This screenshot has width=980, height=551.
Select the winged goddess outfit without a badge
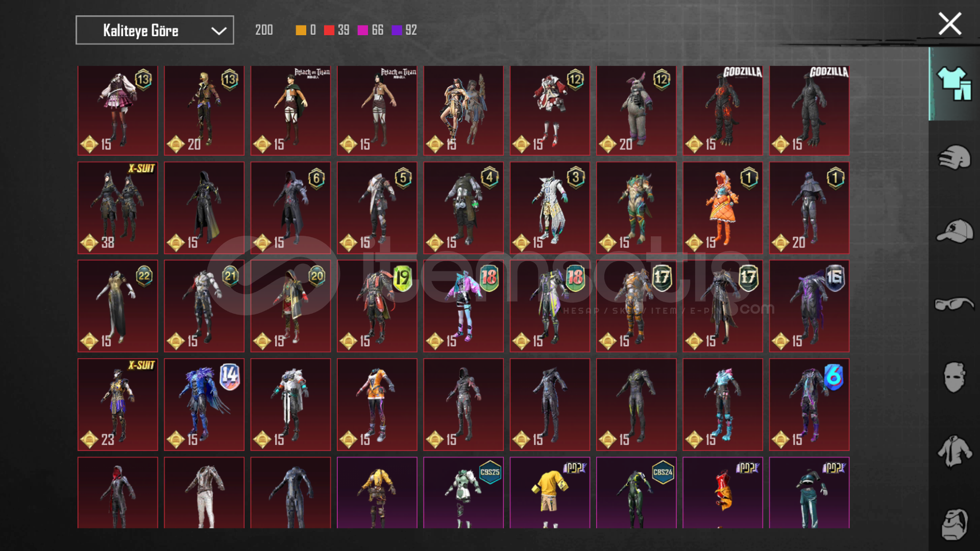(463, 110)
